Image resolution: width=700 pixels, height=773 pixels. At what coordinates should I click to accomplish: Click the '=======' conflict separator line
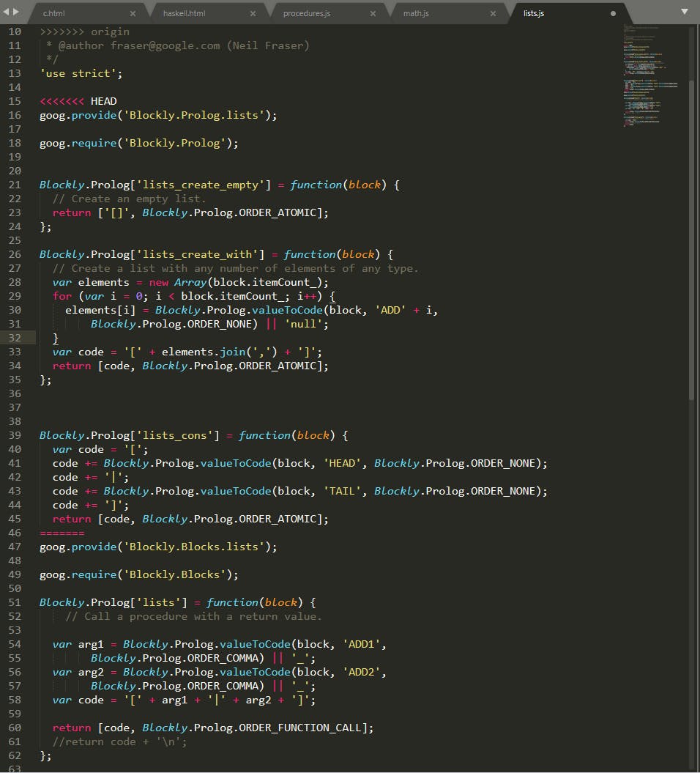62,533
